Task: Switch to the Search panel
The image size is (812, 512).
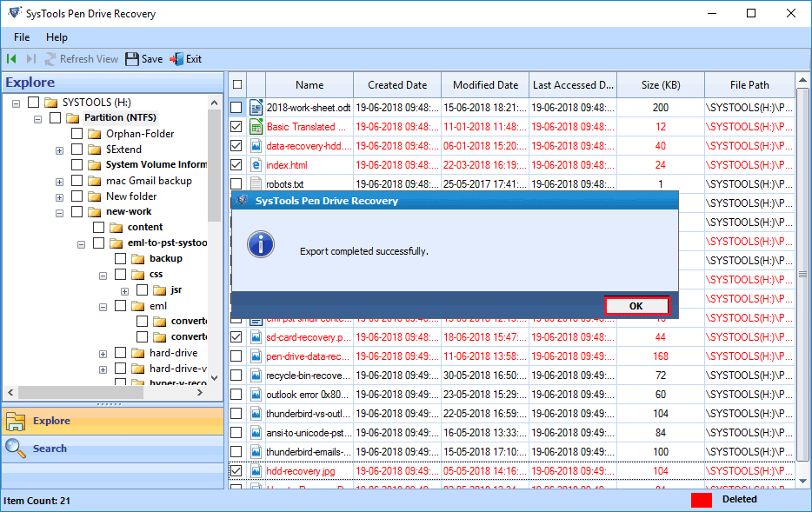Action: pyautogui.click(x=50, y=449)
